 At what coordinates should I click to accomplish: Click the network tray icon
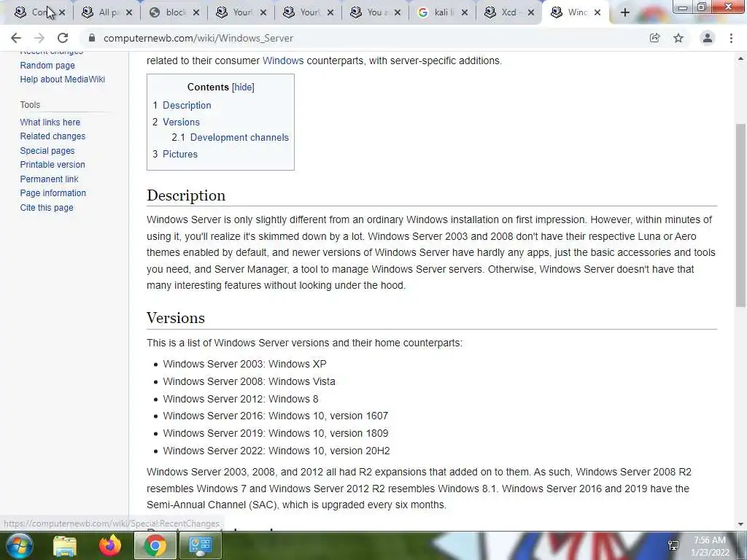673,545
